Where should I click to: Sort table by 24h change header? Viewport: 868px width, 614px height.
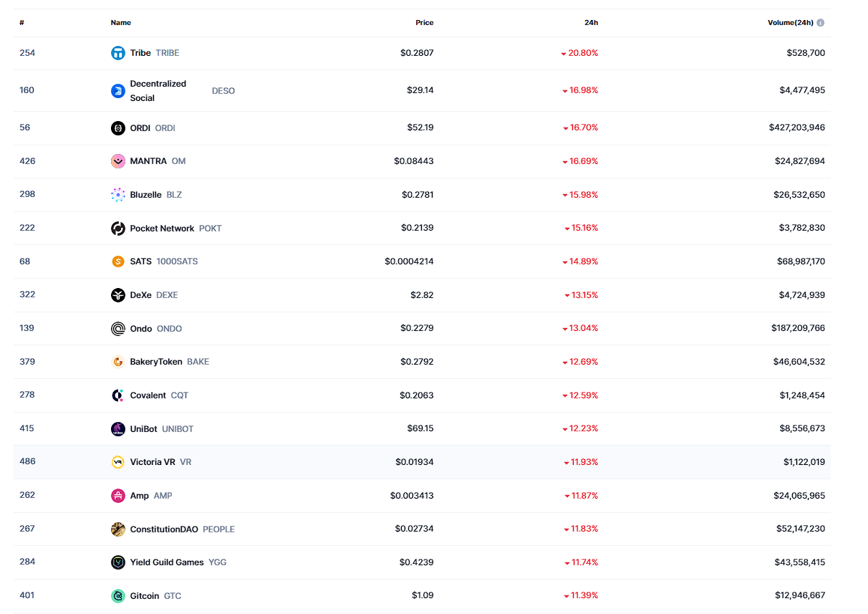[591, 23]
